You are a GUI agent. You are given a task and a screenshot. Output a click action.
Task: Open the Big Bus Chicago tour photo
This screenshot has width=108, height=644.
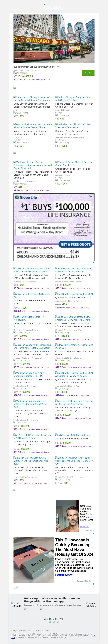(54, 39)
